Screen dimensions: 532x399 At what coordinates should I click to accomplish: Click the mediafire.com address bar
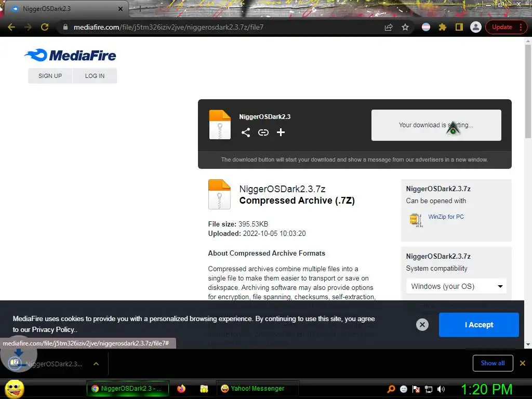pyautogui.click(x=224, y=27)
